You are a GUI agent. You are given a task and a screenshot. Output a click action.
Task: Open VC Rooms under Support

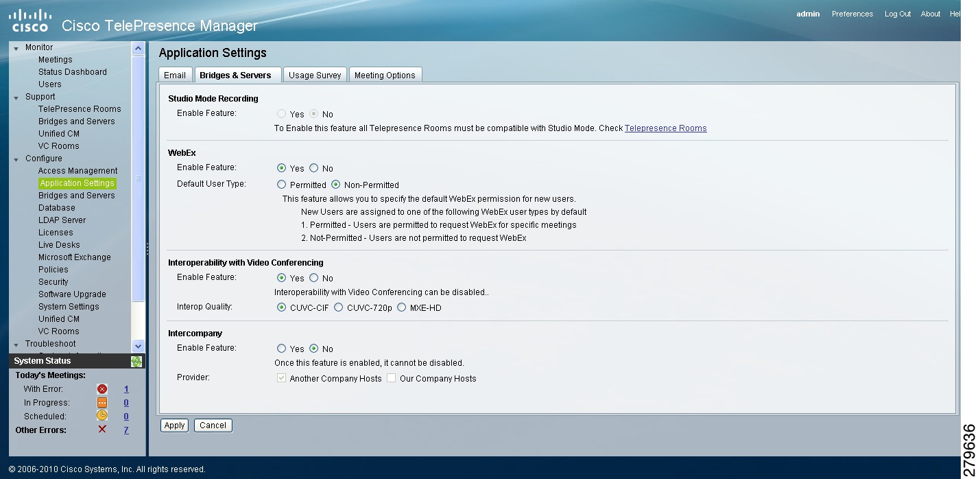(x=59, y=146)
